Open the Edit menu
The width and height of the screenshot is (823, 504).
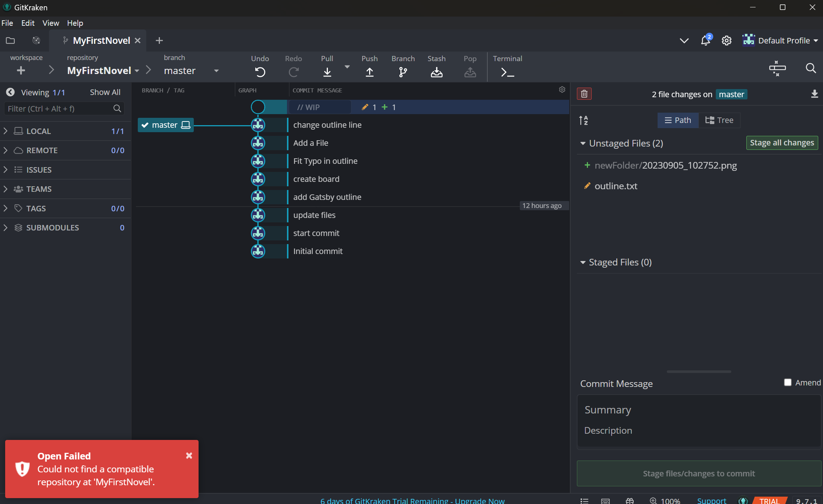pyautogui.click(x=28, y=23)
